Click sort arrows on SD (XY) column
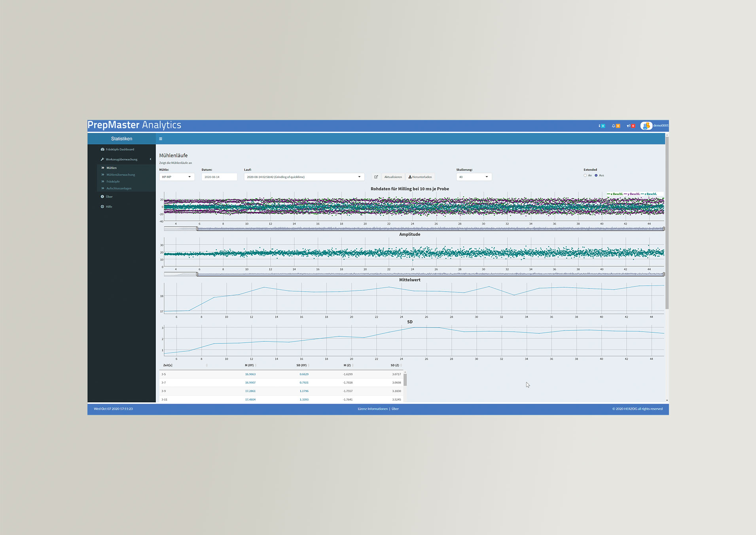The height and width of the screenshot is (535, 756). [309, 365]
